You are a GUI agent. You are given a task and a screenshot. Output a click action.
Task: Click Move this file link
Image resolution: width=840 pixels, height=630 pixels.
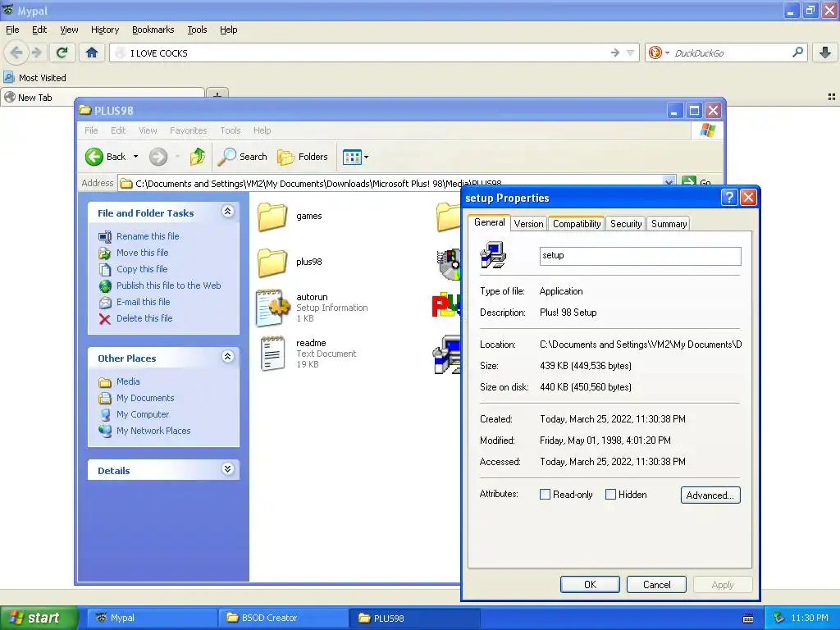[x=143, y=253]
